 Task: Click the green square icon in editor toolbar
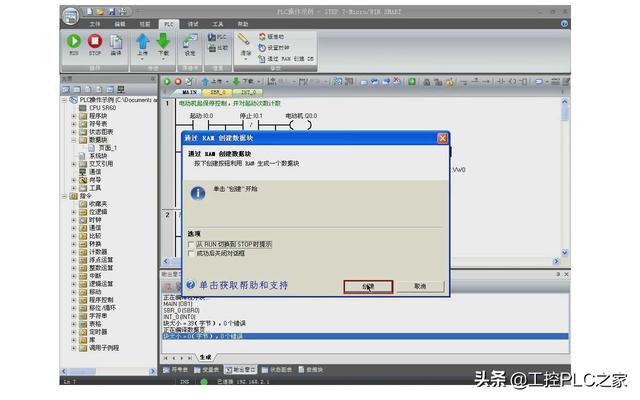412,82
